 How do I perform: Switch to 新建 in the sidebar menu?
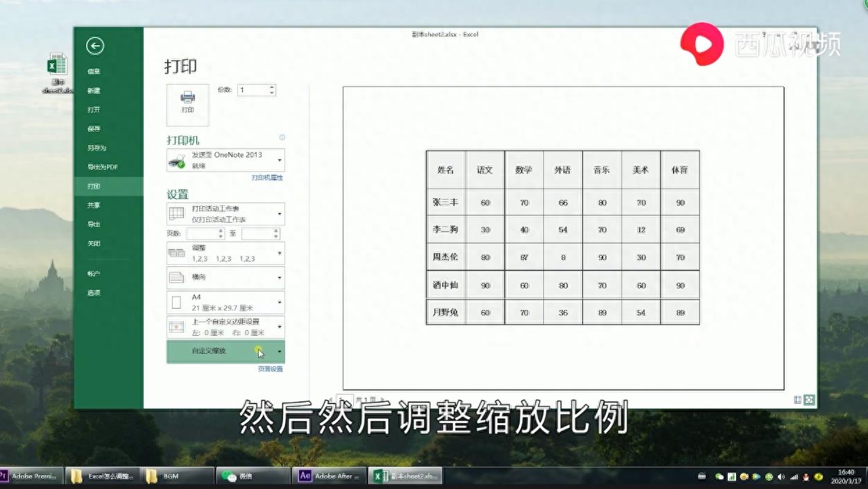pos(94,90)
